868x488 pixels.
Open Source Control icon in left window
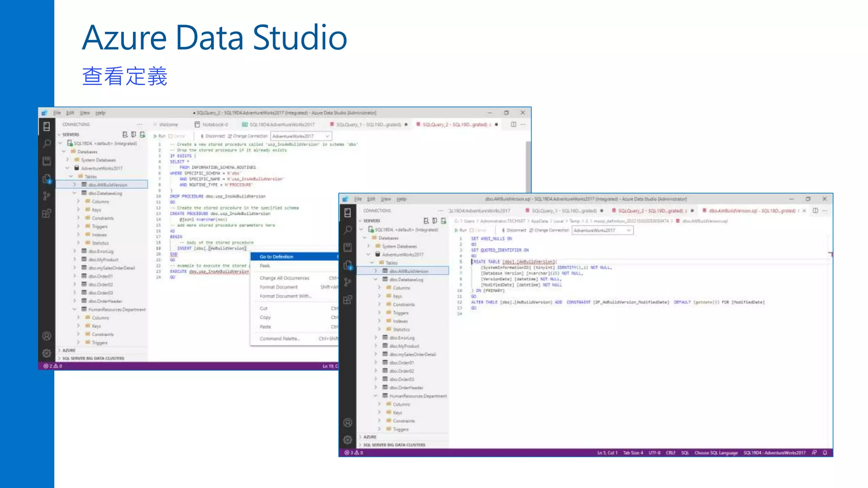(x=47, y=196)
